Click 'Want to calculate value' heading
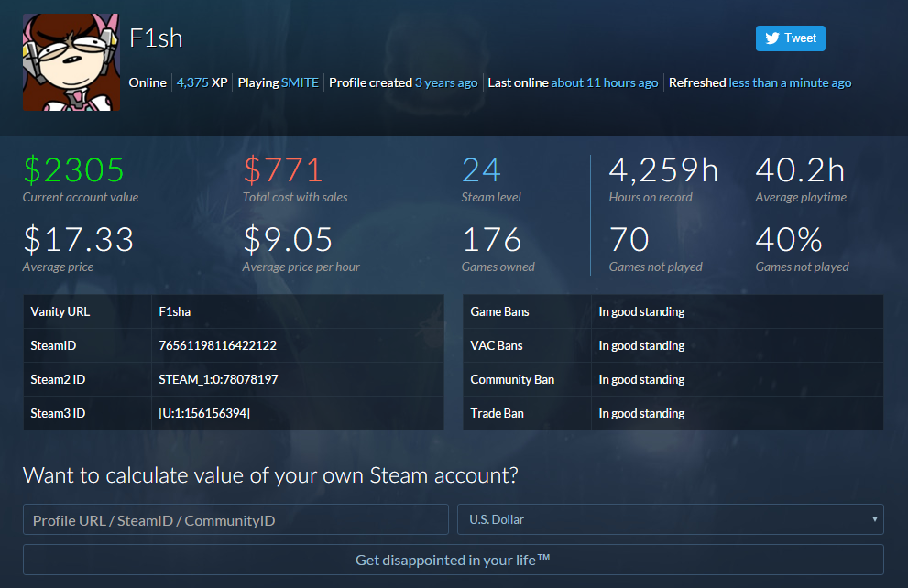Viewport: 908px width, 588px height. (x=270, y=475)
